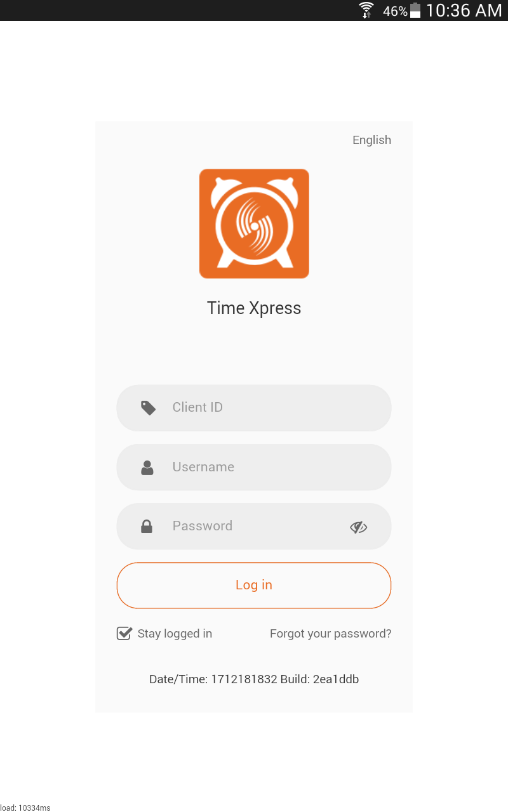508x812 pixels.
Task: Click the Wi-Fi icon in status bar
Action: (366, 10)
